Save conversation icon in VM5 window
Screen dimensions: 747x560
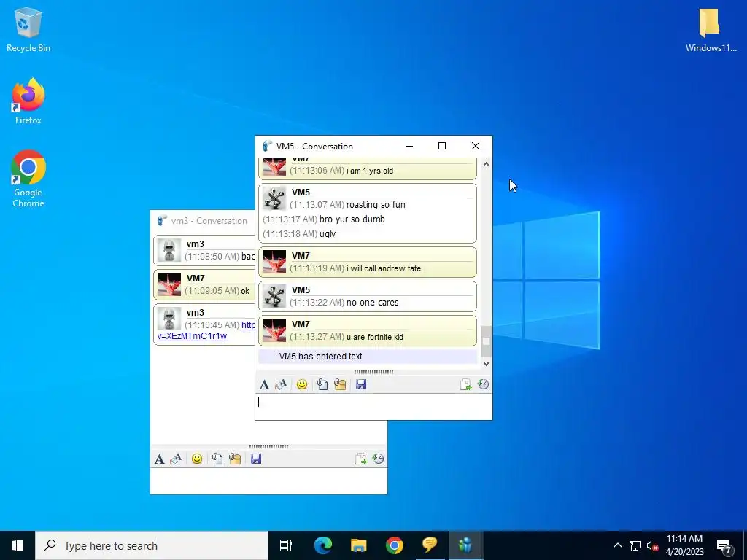[361, 384]
